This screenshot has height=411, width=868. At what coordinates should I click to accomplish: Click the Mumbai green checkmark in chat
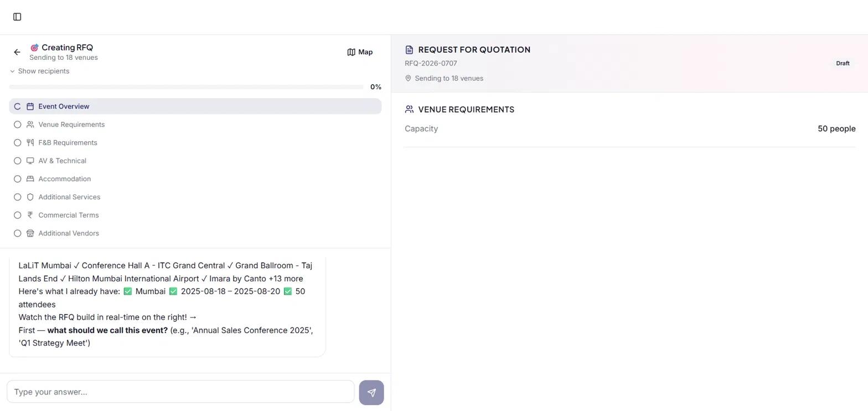click(127, 291)
